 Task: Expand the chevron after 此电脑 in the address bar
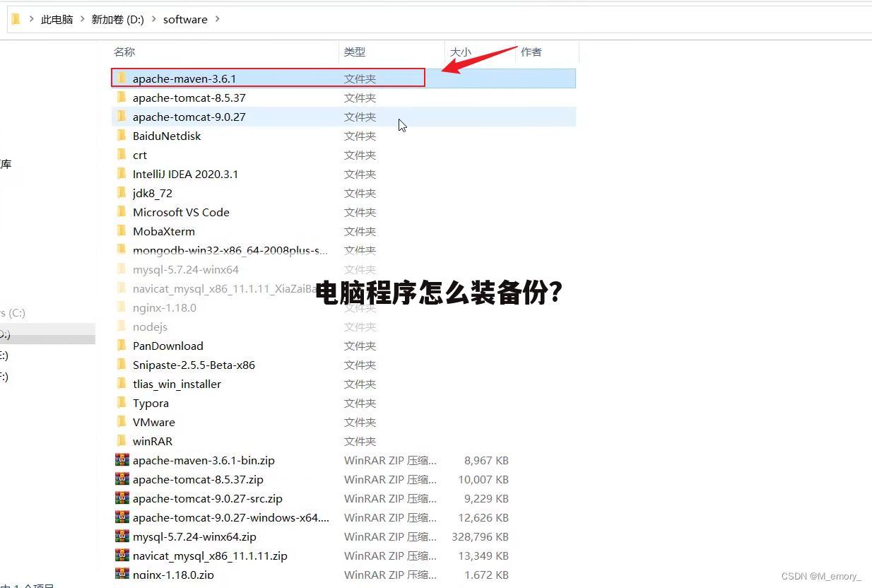[83, 19]
